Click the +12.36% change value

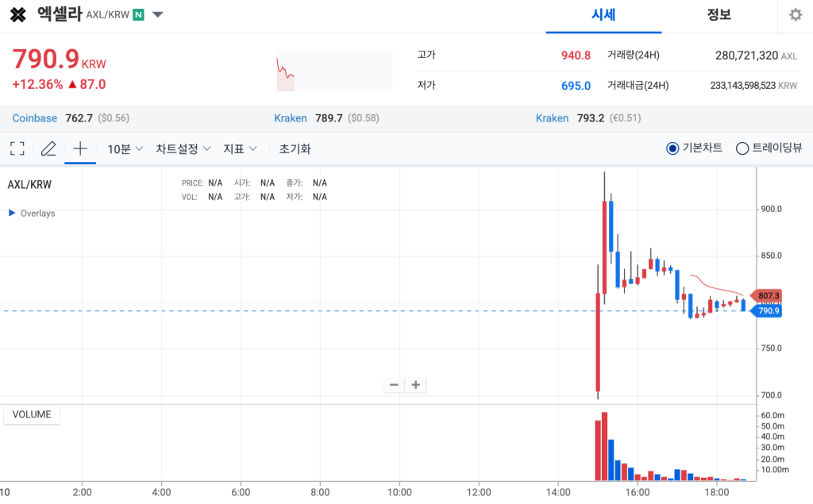click(37, 84)
